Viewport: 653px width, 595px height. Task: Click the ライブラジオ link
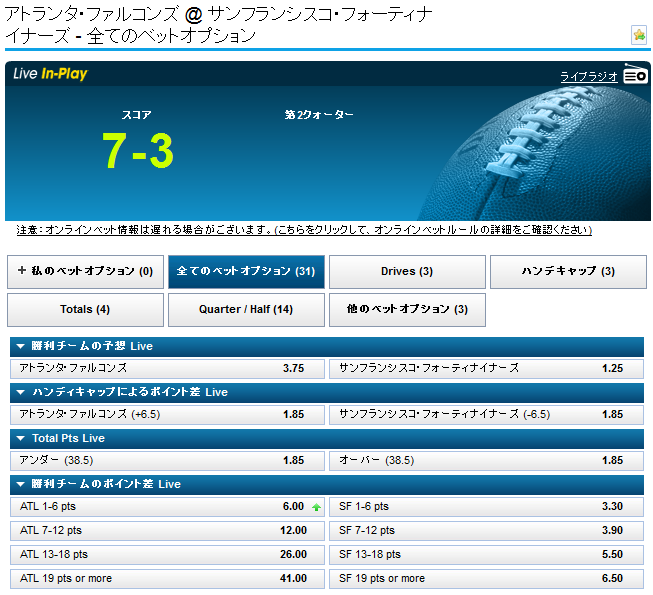(589, 76)
